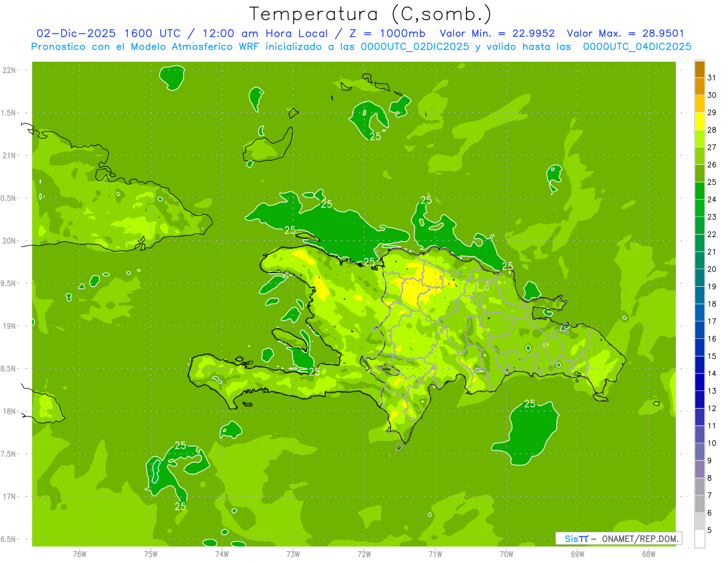The width and height of the screenshot is (728, 562).
Task: Select the '6.5N' latitude tick label
Action: point(8,539)
